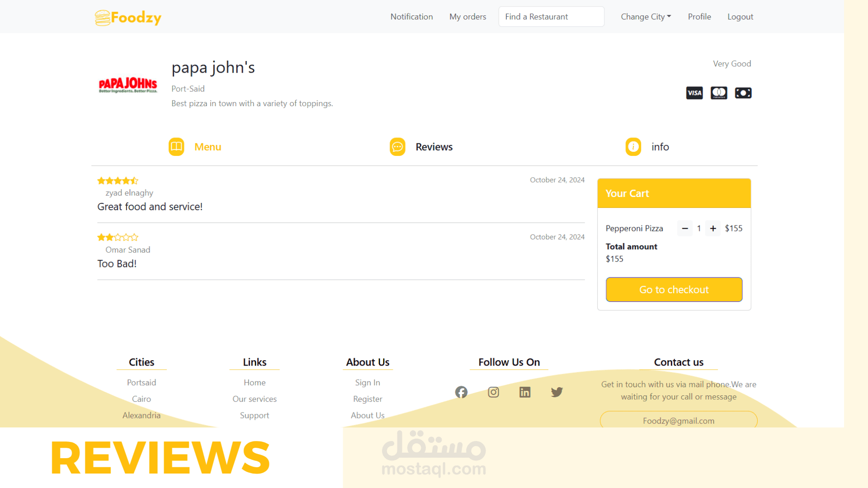Click the Reviews chat bubble icon

[397, 147]
